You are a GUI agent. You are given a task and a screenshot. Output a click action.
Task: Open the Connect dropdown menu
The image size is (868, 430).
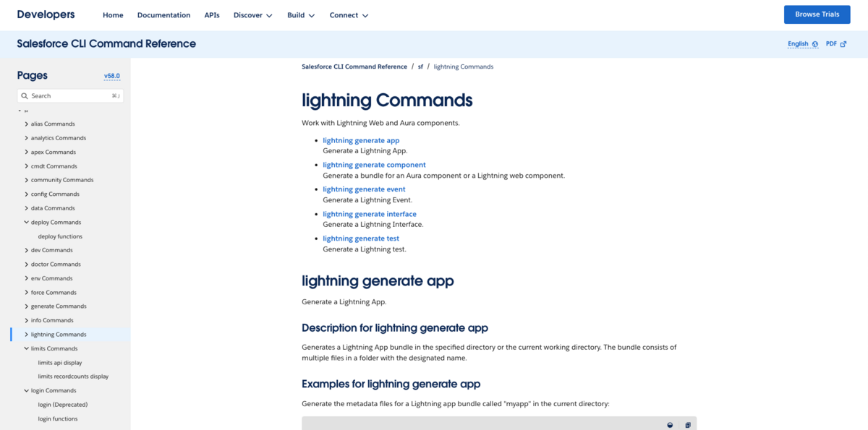pos(349,15)
